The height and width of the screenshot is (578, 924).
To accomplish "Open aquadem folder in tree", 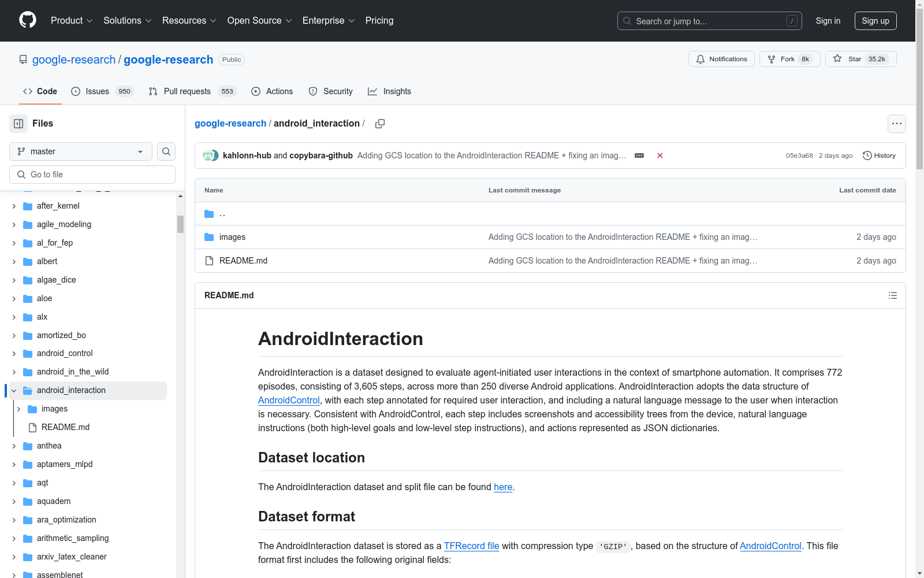I will (54, 501).
